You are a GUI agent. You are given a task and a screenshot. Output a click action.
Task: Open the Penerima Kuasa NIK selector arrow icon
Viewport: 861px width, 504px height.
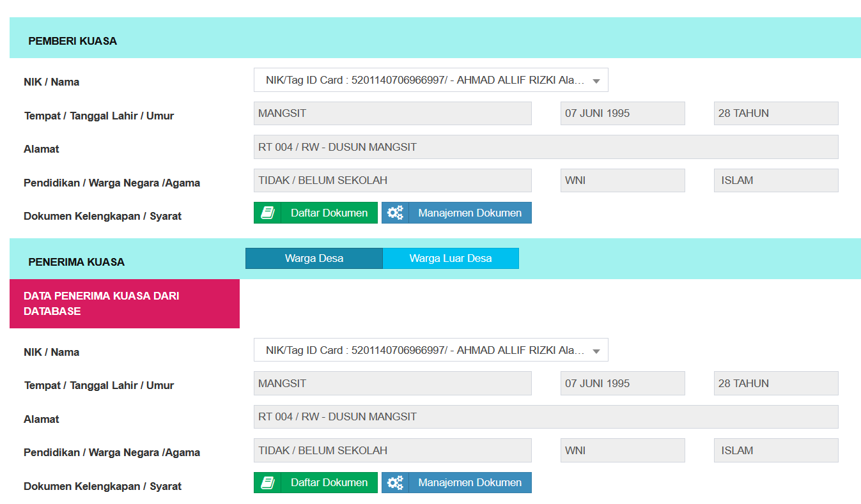[596, 350]
